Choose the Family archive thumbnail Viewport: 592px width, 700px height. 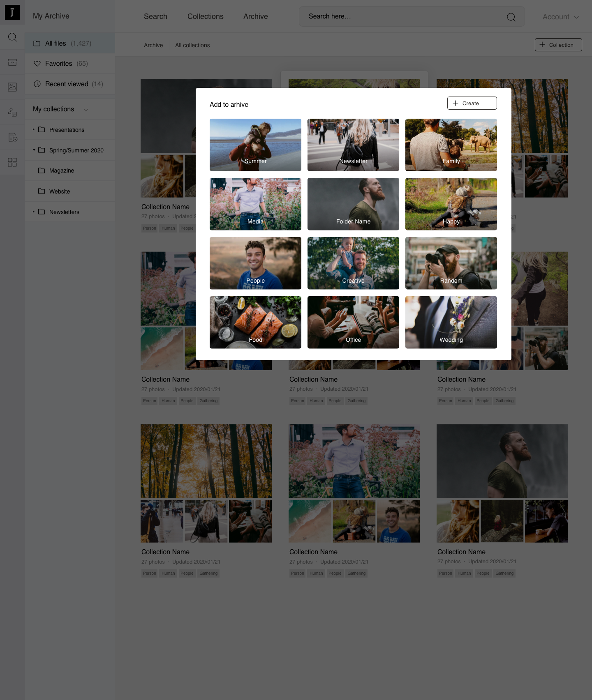click(451, 145)
